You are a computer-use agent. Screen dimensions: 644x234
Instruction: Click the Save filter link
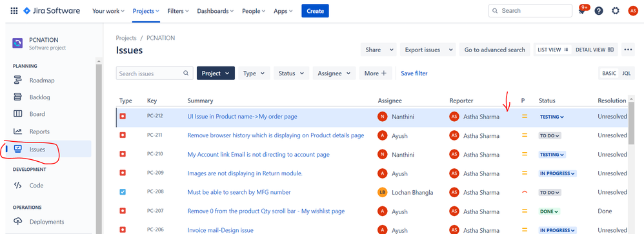pos(414,73)
